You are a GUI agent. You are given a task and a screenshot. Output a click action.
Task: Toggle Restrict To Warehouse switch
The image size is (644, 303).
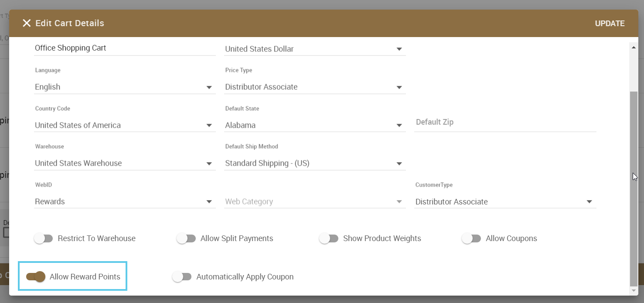click(43, 238)
